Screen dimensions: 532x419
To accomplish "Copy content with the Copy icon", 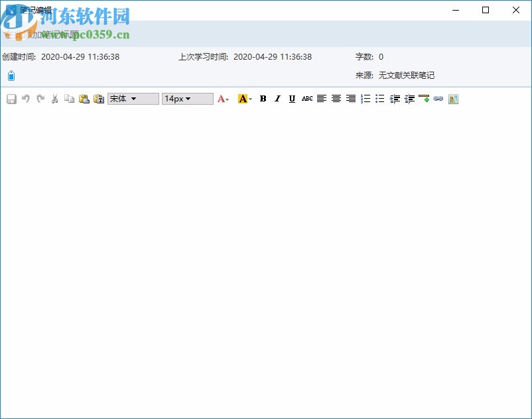I will point(70,99).
